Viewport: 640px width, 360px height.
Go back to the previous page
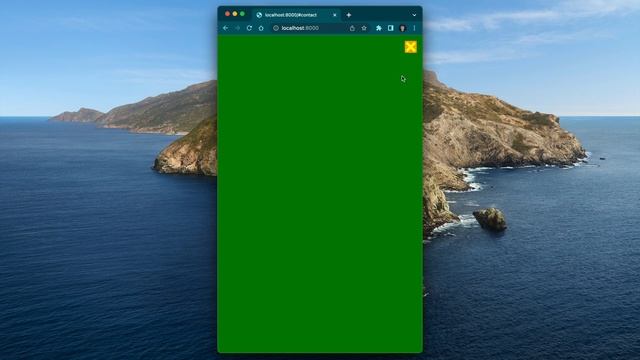(x=226, y=28)
